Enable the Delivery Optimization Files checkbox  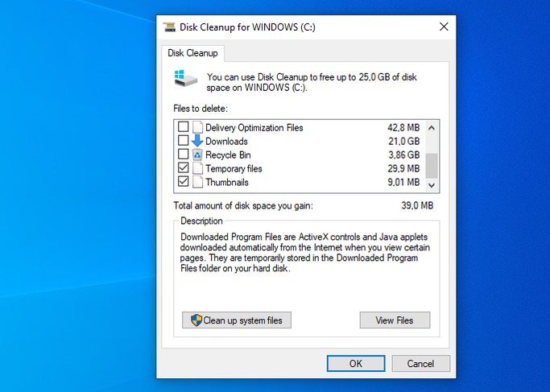tap(184, 127)
